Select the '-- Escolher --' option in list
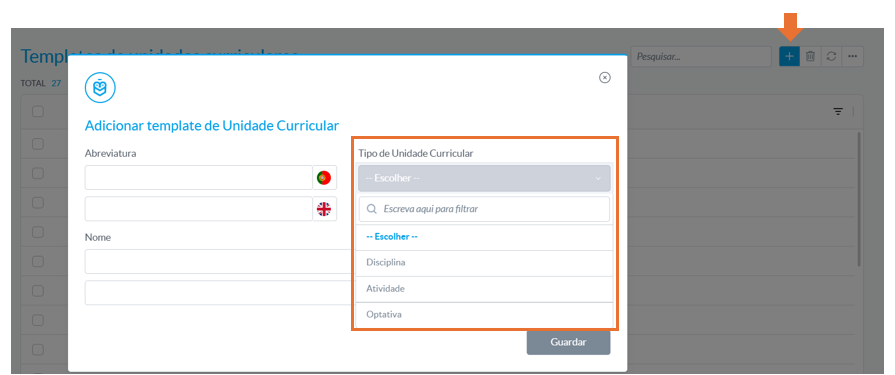This screenshot has width=895, height=375. click(484, 237)
